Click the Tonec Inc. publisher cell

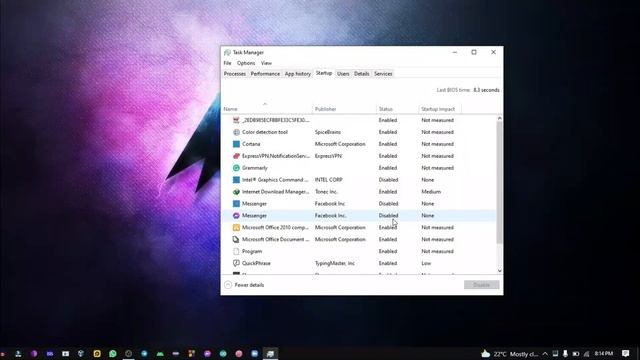coord(326,191)
